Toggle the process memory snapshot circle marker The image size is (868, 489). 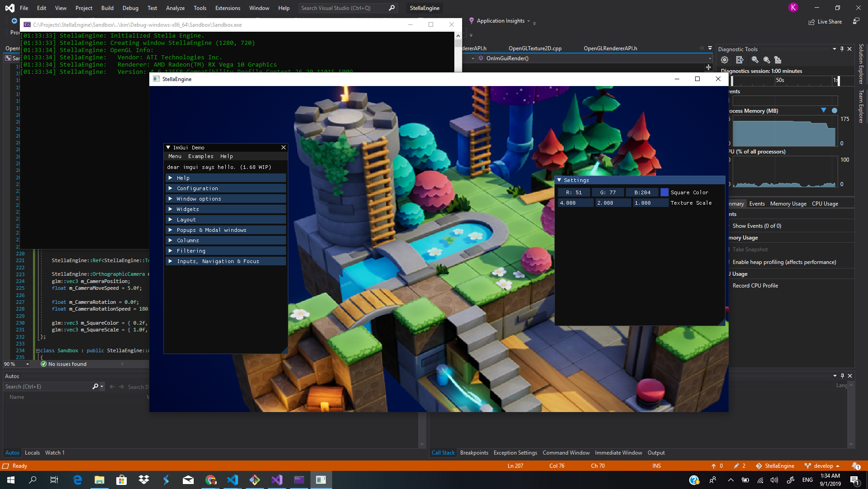(x=835, y=110)
